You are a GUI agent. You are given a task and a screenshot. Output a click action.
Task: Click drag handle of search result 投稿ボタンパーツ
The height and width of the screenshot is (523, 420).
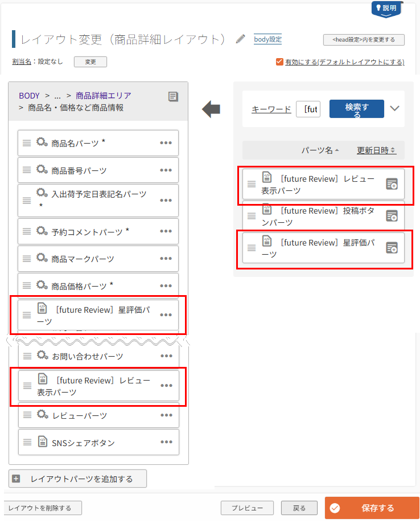(x=252, y=216)
